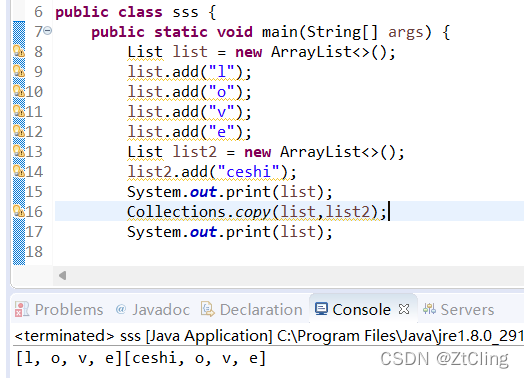
Task: Click the Javadoc @ icon
Action: pyautogui.click(x=121, y=309)
